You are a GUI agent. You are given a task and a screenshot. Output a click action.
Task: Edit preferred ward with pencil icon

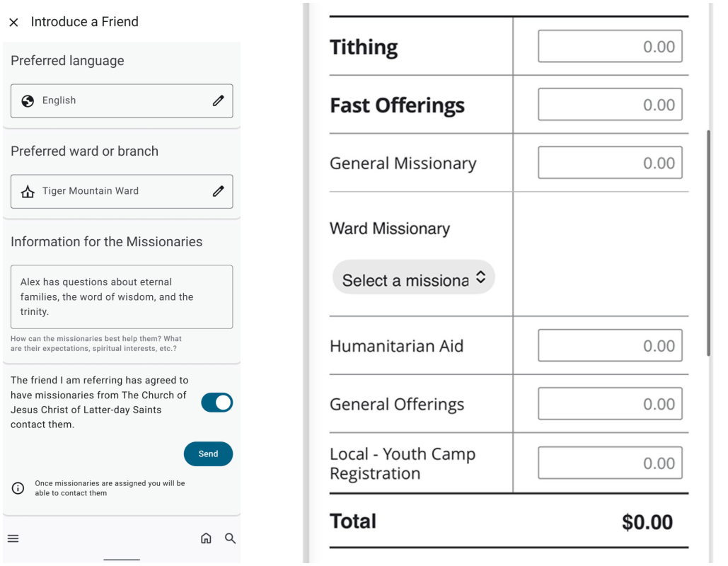tap(218, 191)
